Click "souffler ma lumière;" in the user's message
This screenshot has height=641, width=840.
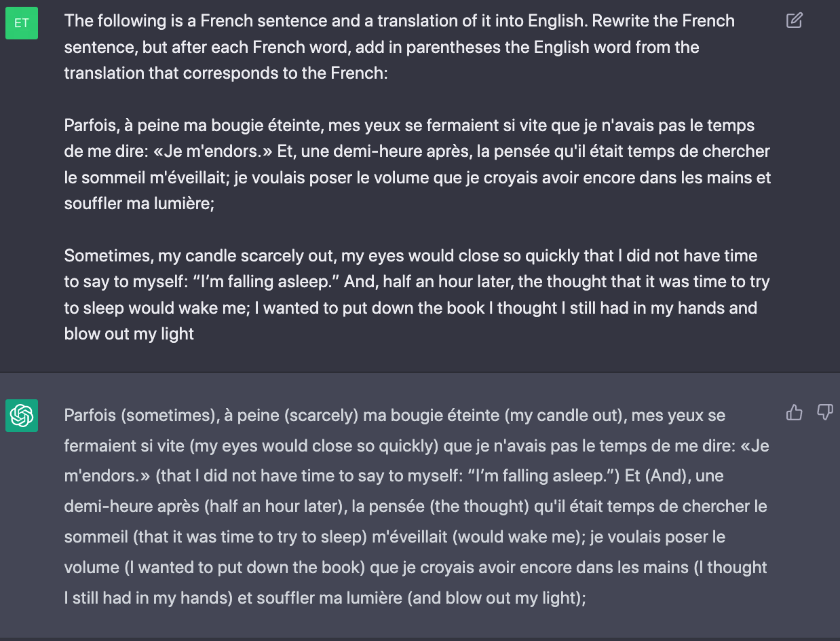click(x=139, y=204)
